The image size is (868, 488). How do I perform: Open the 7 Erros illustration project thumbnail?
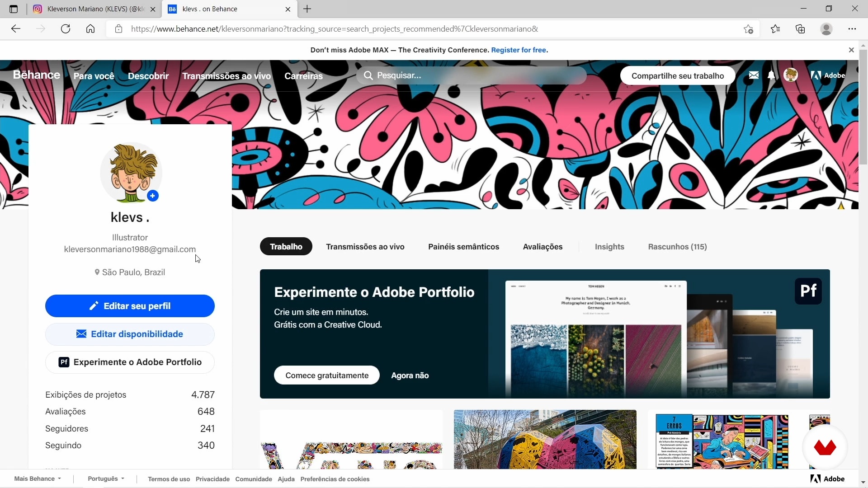739,439
